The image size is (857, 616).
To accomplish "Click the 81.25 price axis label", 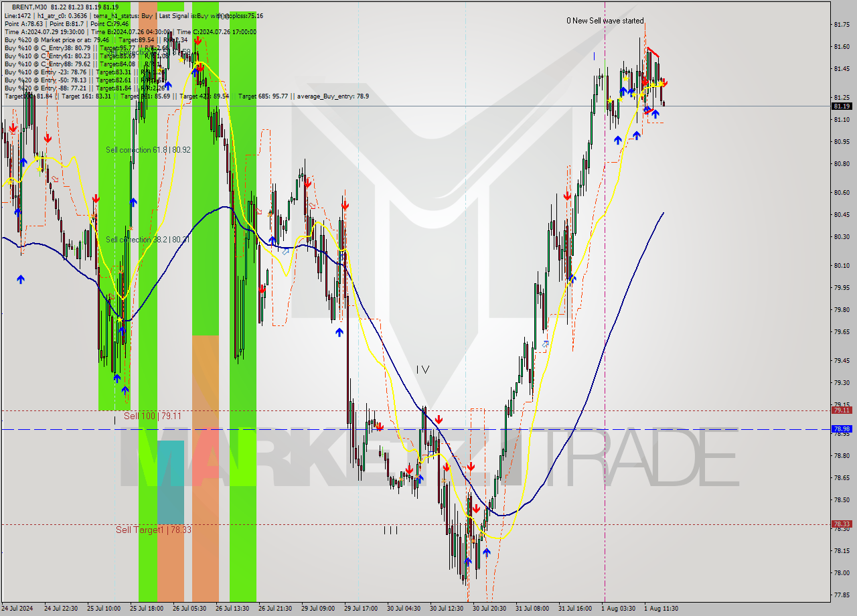I will pos(842,98).
